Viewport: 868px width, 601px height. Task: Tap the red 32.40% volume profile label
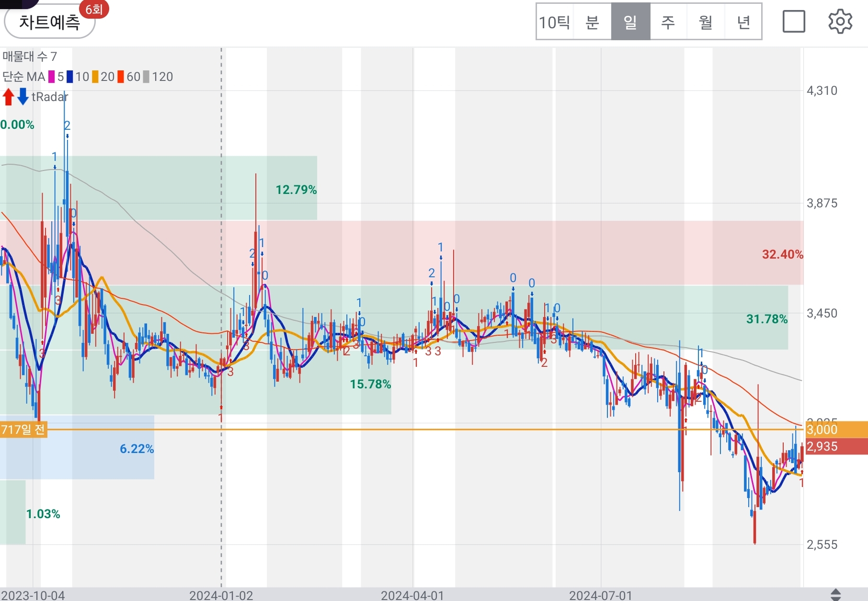coord(783,254)
